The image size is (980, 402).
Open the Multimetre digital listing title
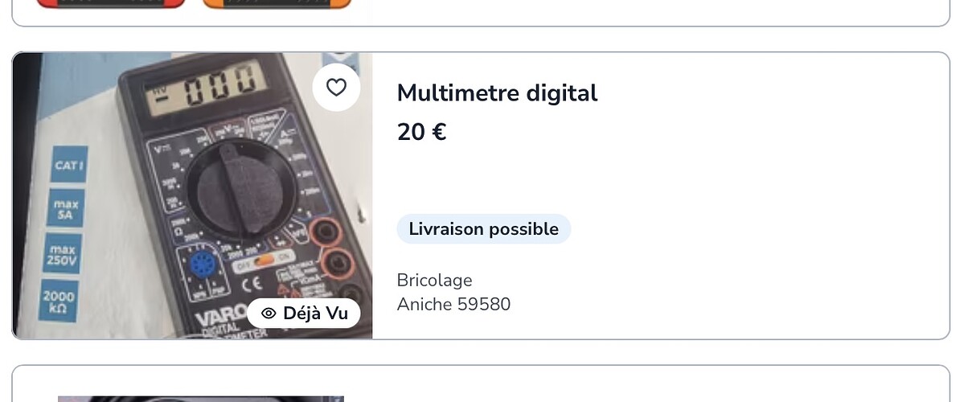(x=497, y=93)
